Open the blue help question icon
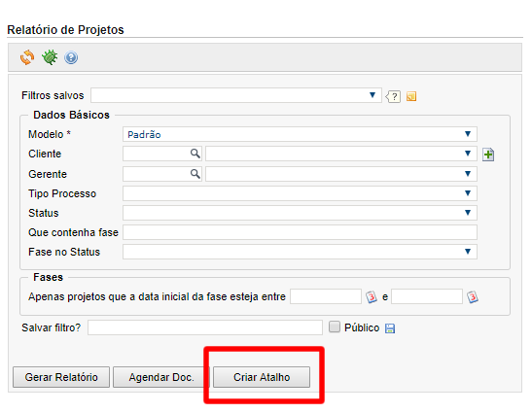The height and width of the screenshot is (413, 532). point(71,57)
